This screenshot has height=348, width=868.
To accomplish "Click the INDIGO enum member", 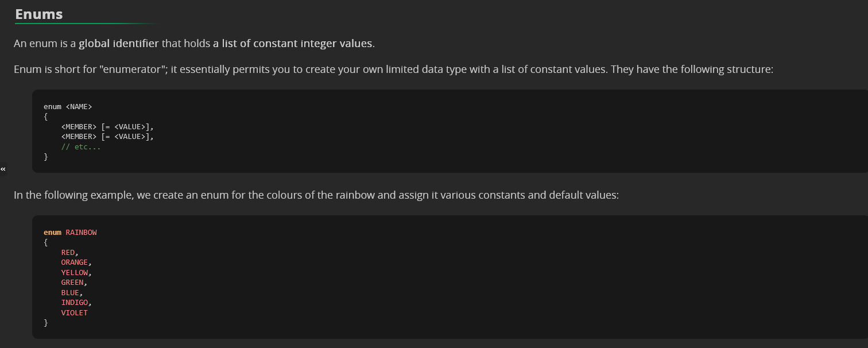I will point(75,303).
